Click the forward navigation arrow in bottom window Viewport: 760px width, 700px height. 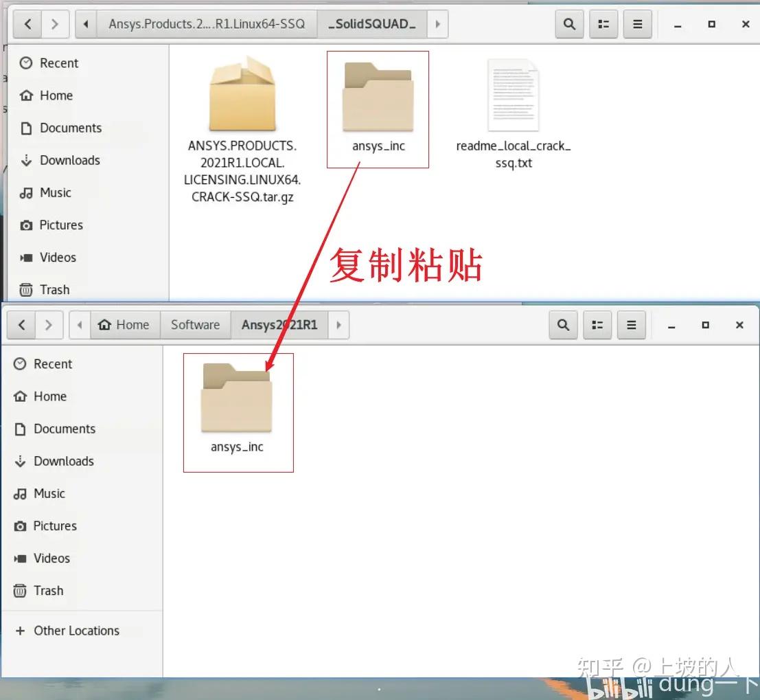click(x=48, y=324)
